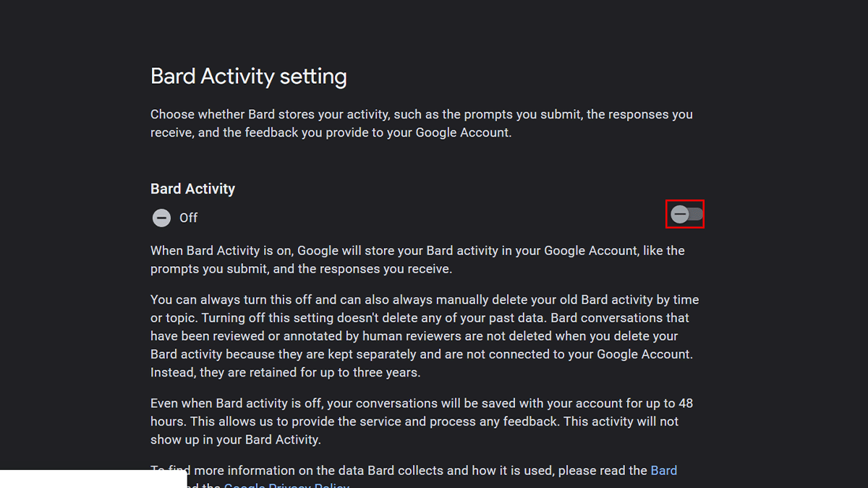Screen dimensions: 868x488
Task: Open the Bard link in the last paragraph
Action: 663,471
